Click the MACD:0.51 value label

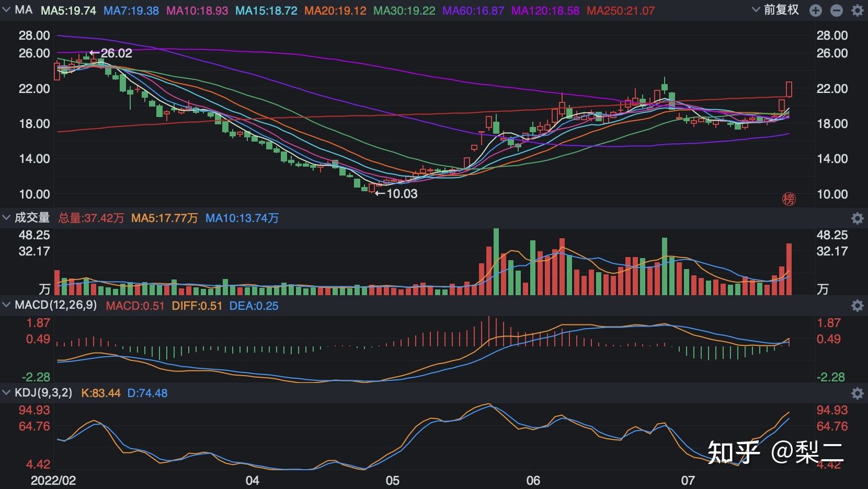pos(135,306)
